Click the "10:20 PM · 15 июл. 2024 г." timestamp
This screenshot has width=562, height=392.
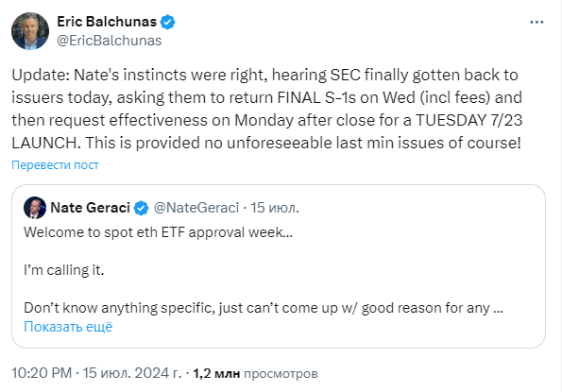[x=96, y=373]
